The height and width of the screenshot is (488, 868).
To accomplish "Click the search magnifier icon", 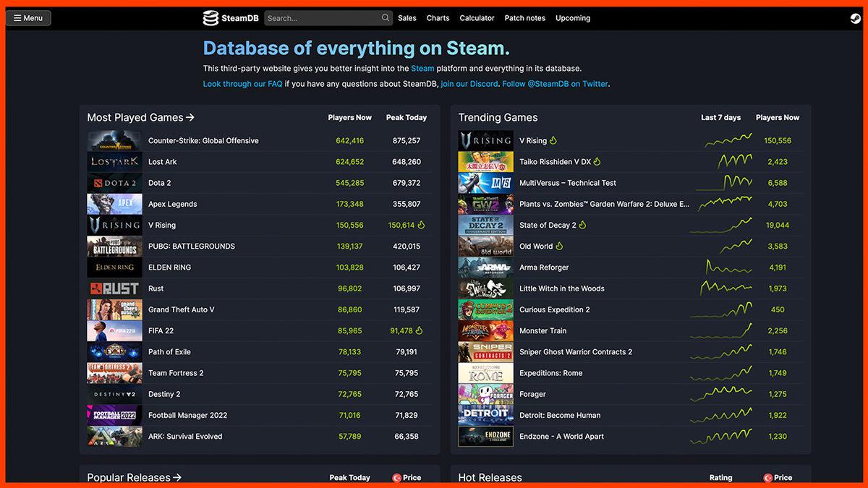I will (386, 18).
